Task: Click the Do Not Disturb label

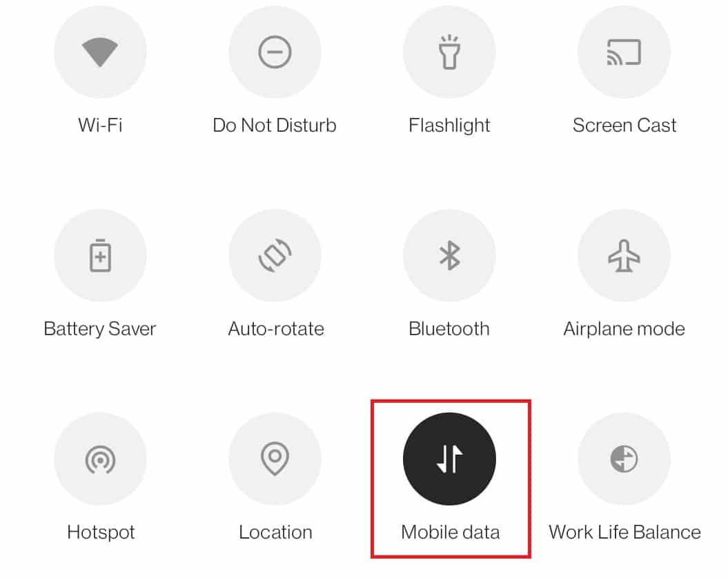Action: pyautogui.click(x=275, y=126)
